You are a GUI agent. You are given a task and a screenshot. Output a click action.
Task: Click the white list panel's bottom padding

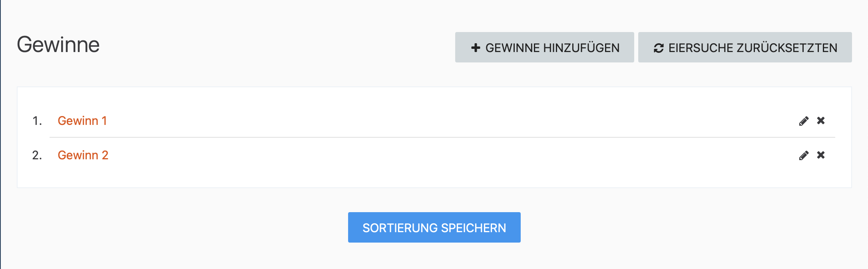point(434,178)
